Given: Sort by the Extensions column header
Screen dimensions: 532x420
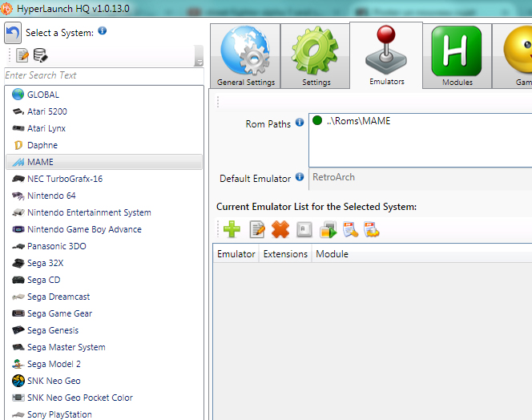Looking at the screenshot, I should click(x=285, y=254).
